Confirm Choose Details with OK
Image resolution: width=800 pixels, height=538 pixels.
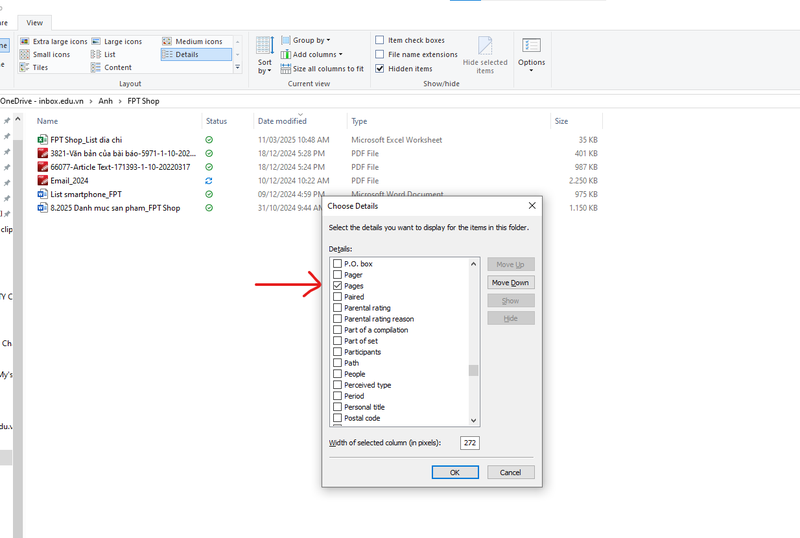(455, 472)
